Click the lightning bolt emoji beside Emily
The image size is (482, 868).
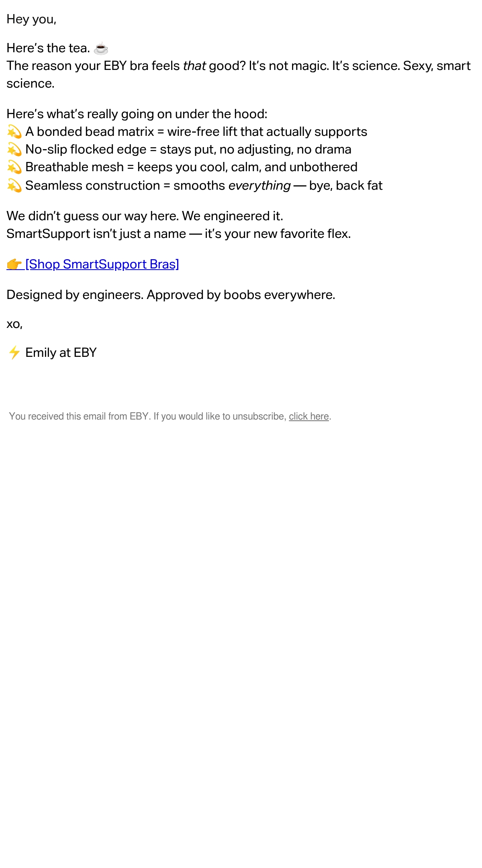pyautogui.click(x=14, y=353)
